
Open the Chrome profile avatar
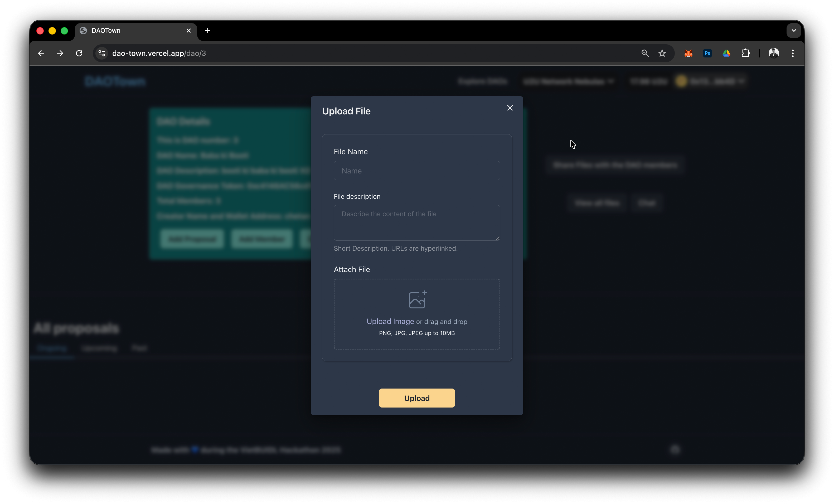[774, 53]
